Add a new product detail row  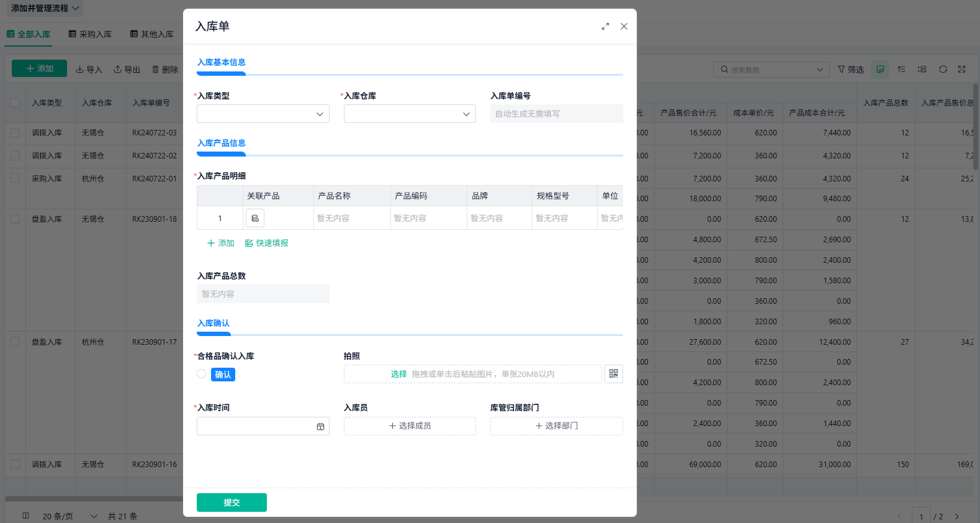click(x=221, y=243)
